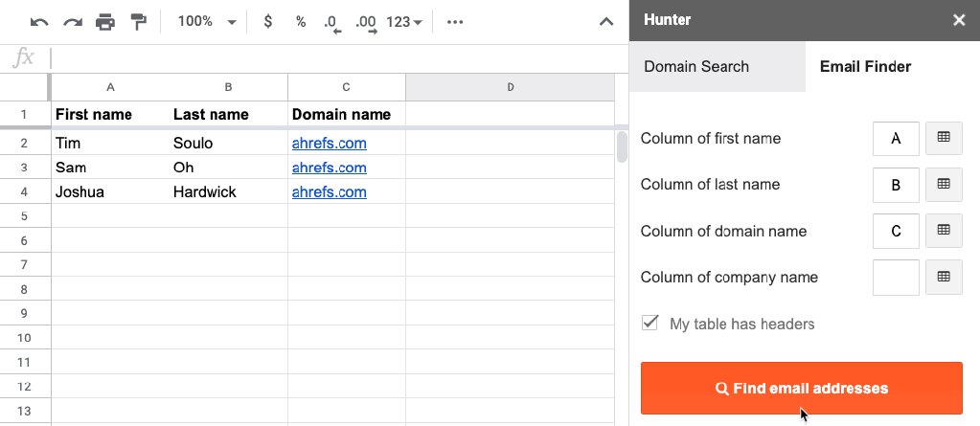Click the Increase decimal places icon
The image size is (980, 426).
tap(366, 22)
